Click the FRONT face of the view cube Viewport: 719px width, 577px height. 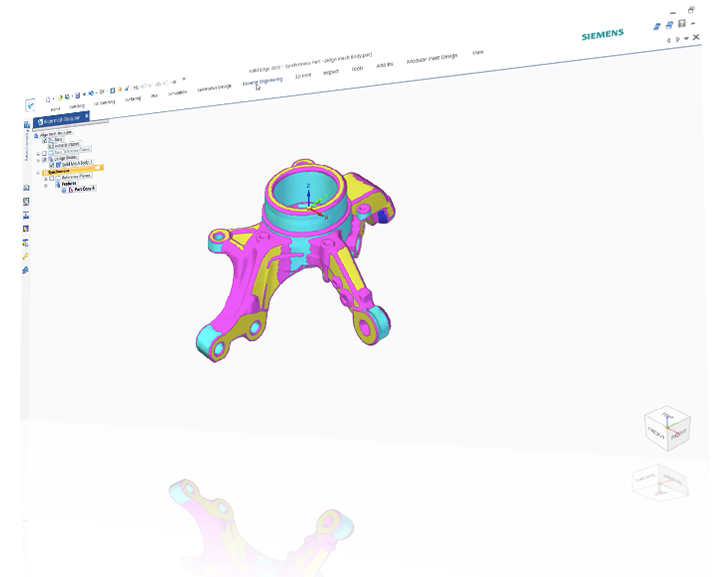click(x=656, y=433)
